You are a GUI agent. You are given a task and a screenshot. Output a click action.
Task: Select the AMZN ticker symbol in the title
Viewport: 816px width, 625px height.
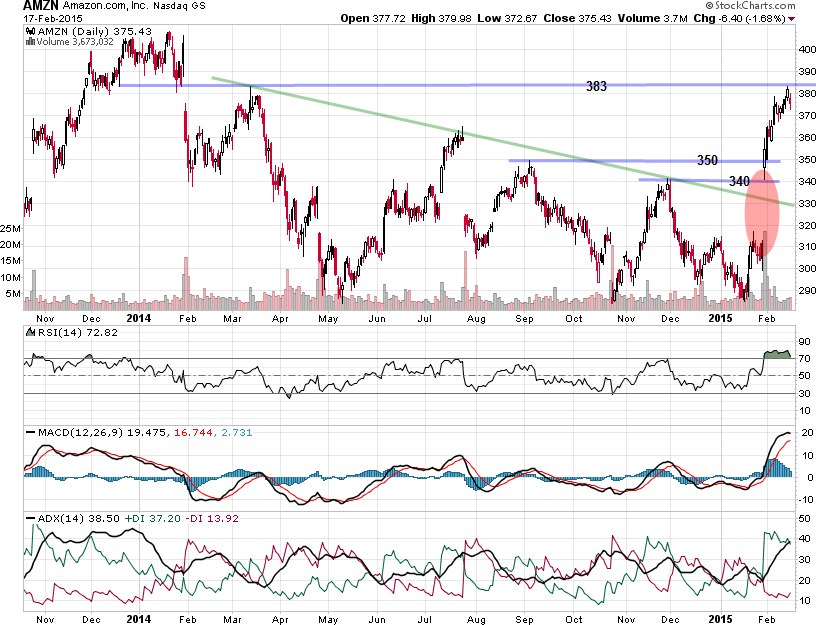[41, 6]
